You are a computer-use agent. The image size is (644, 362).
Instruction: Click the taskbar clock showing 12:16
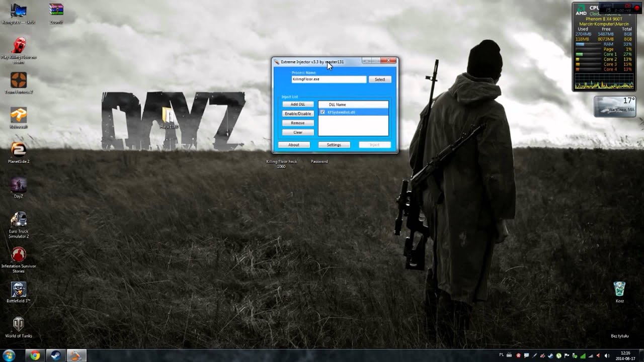625,355
